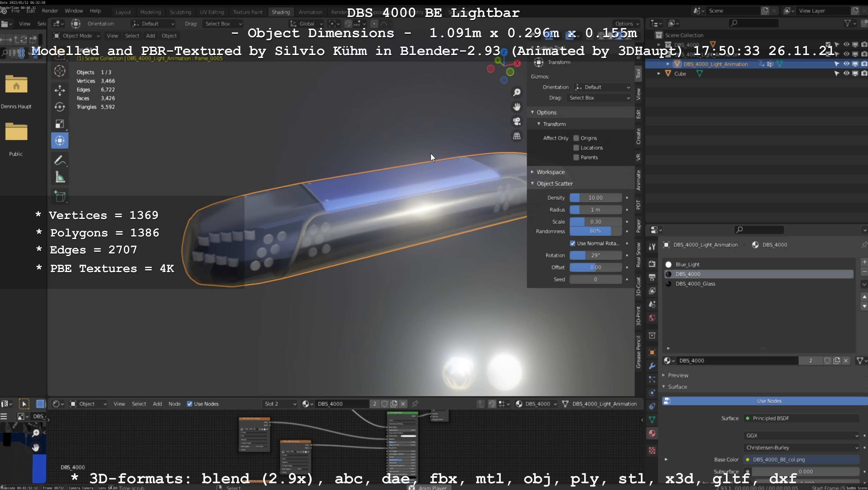This screenshot has height=490, width=868.
Task: Select the Move tool
Action: pyautogui.click(x=60, y=90)
